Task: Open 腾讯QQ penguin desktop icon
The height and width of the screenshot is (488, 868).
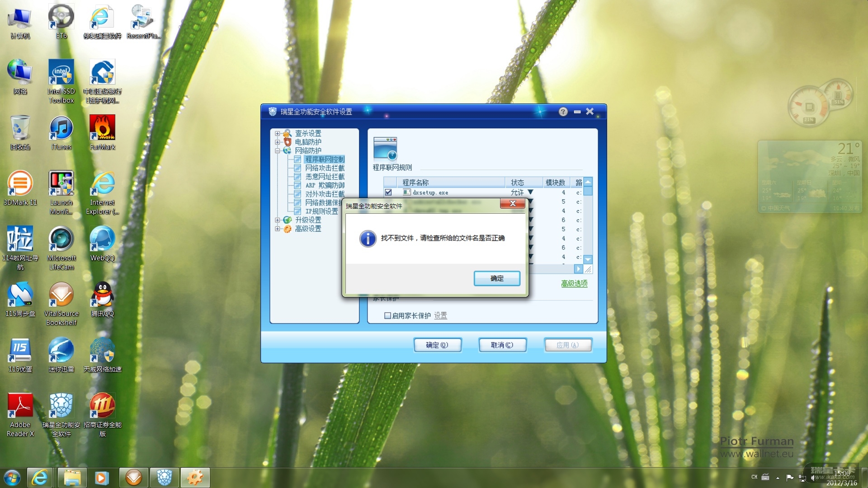Action: point(102,295)
